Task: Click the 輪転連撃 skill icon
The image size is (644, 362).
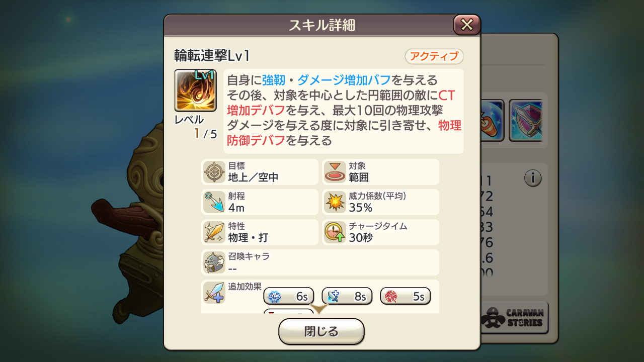Action: [x=195, y=90]
